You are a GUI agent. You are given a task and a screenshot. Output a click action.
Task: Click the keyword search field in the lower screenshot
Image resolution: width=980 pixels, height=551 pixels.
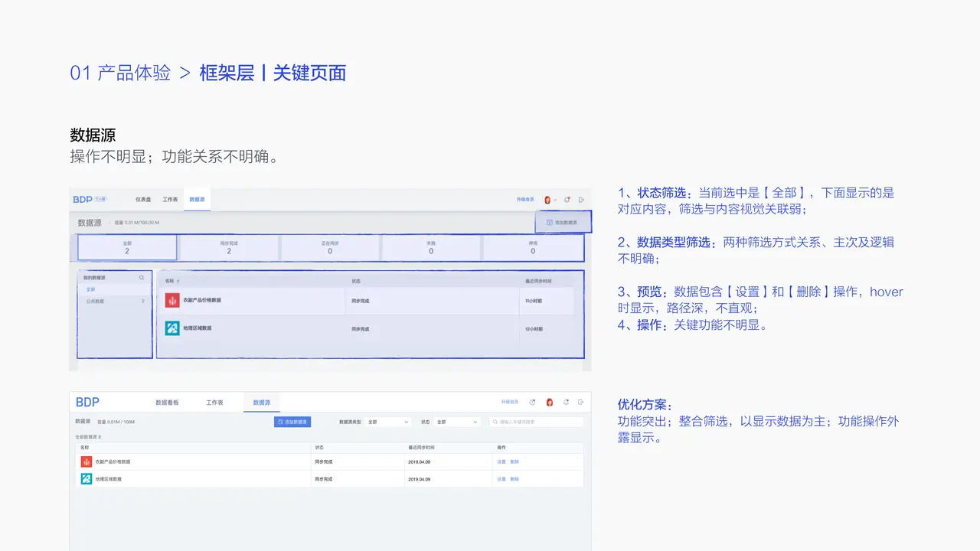536,422
